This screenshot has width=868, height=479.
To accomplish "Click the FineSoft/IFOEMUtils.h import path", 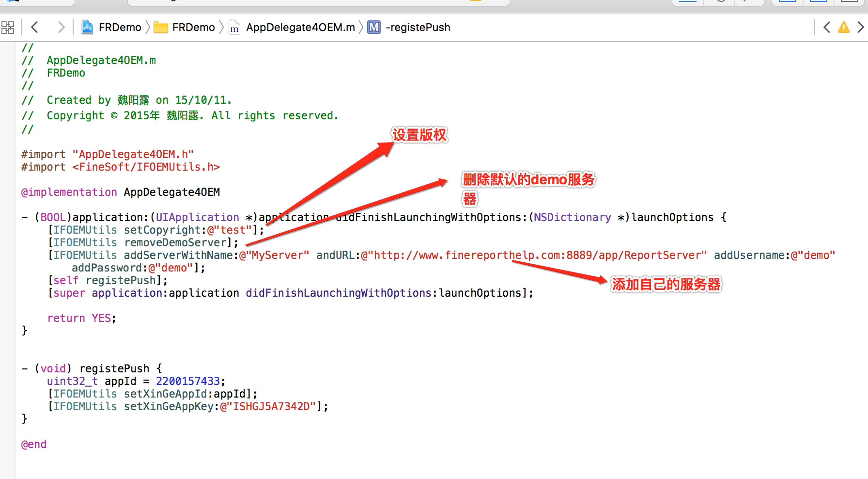I will click(146, 167).
